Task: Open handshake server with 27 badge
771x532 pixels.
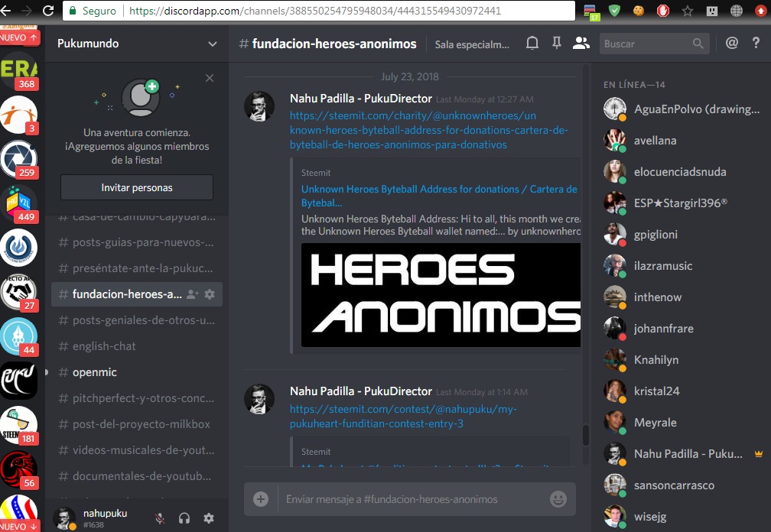Action: click(x=18, y=292)
